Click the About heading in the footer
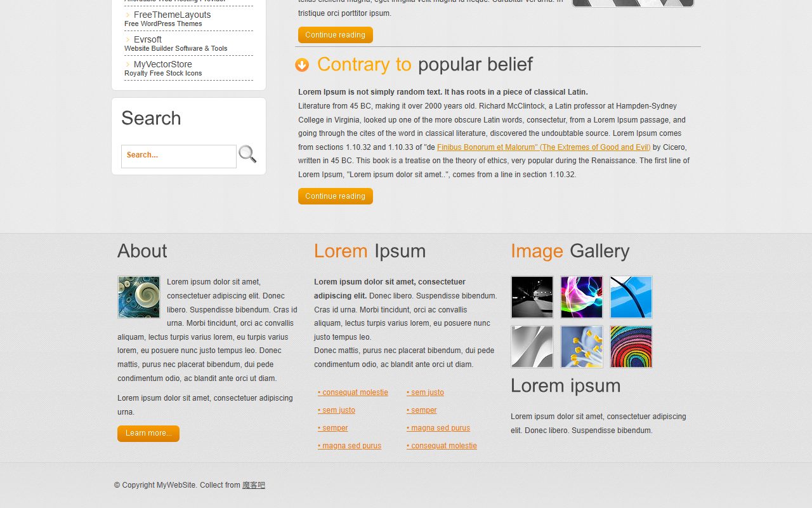 click(142, 251)
